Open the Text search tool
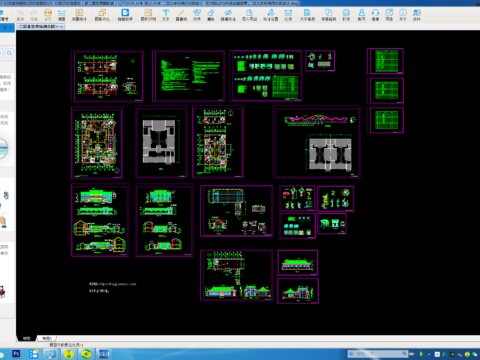 tap(307, 15)
